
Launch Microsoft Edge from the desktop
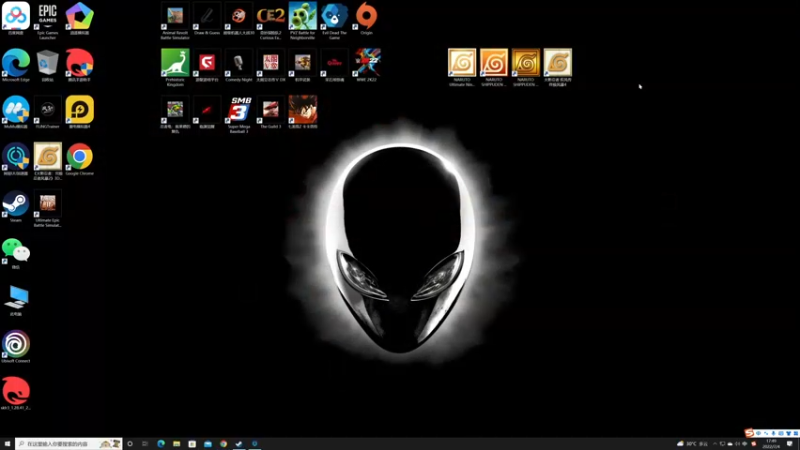point(16,66)
